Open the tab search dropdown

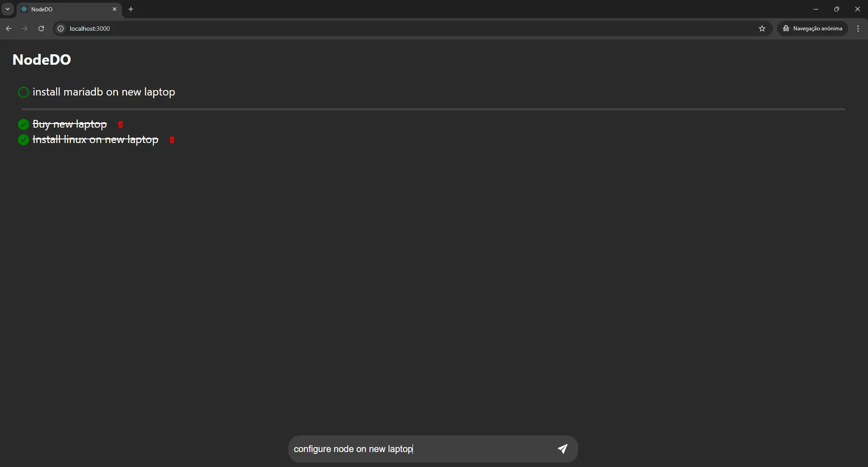8,9
